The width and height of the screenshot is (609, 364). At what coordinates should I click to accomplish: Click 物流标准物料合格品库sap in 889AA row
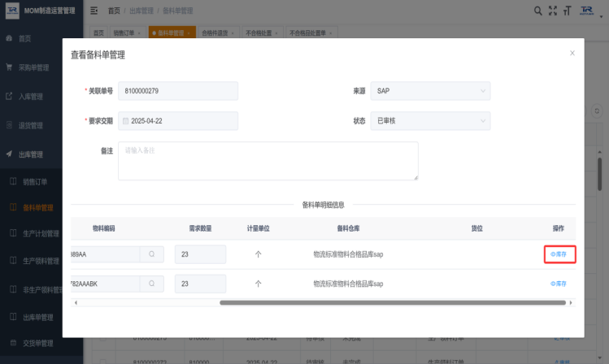348,254
